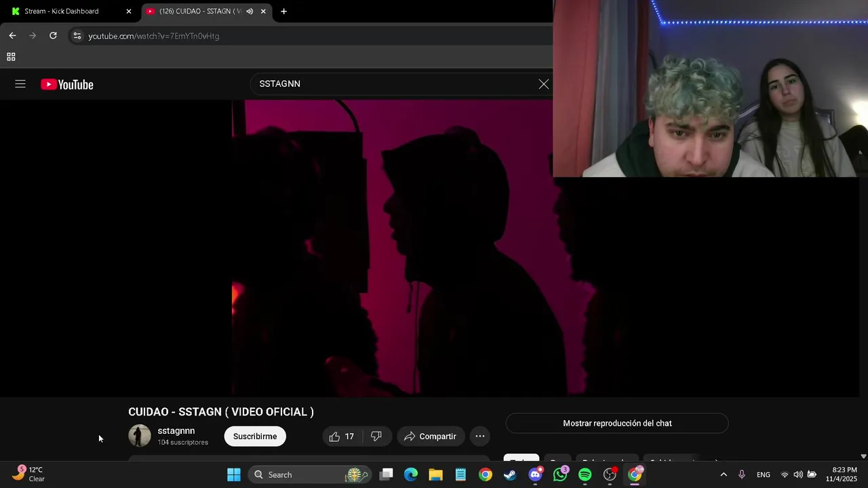Click the taskbar Search box
868x488 pixels.
(309, 474)
